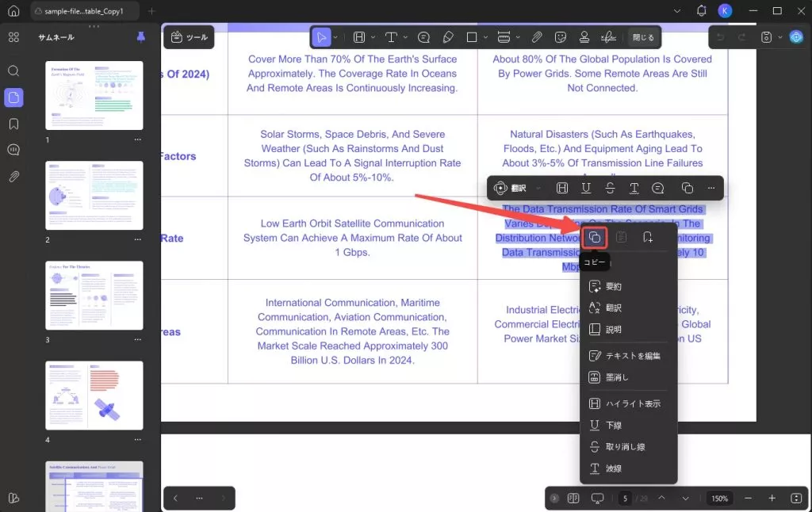Select 取り消し線 in context menu
The height and width of the screenshot is (512, 812).
[x=628, y=447]
